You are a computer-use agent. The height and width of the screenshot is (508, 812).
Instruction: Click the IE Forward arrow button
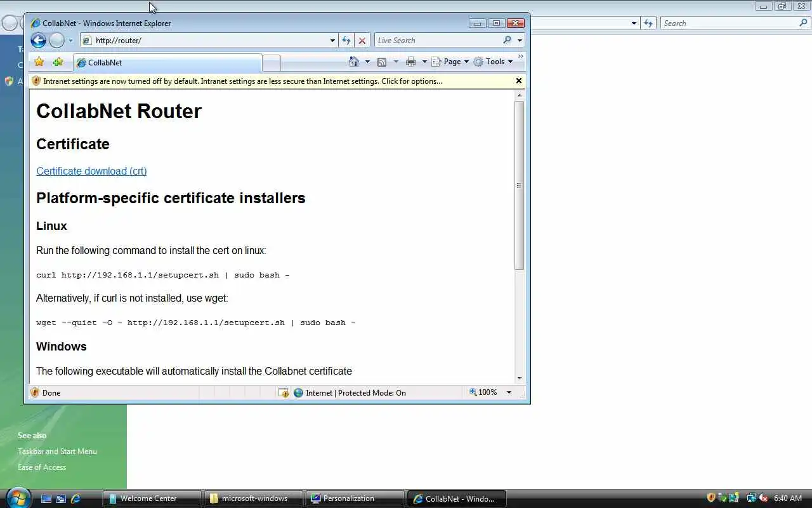point(57,41)
